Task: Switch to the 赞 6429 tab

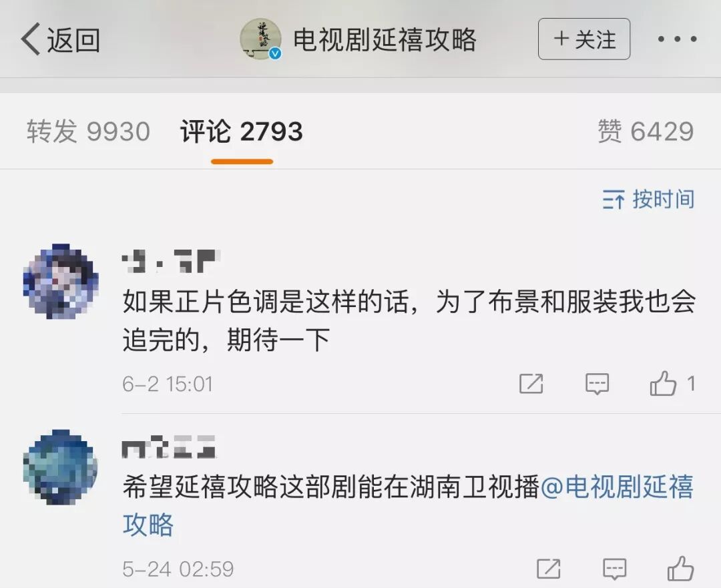Action: (646, 131)
